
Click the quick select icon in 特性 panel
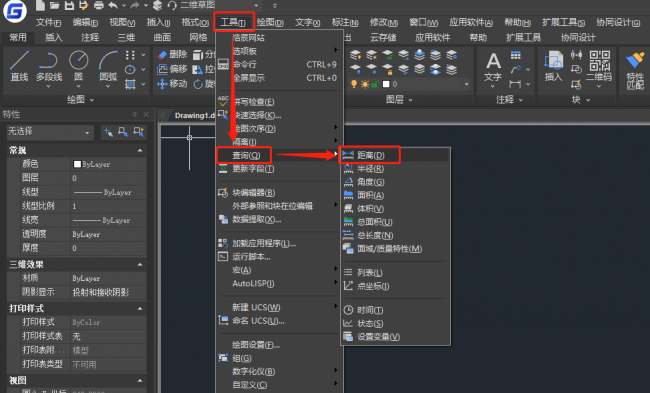[x=138, y=132]
